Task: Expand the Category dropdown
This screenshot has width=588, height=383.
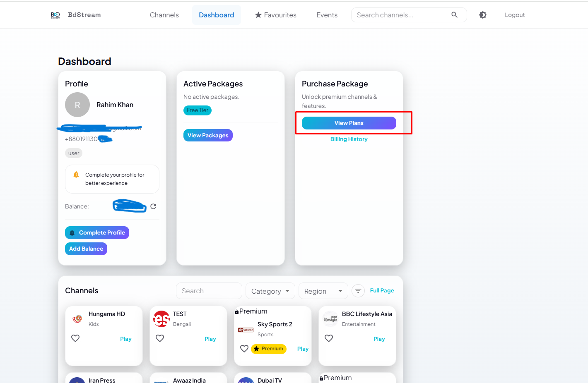Action: coord(270,291)
